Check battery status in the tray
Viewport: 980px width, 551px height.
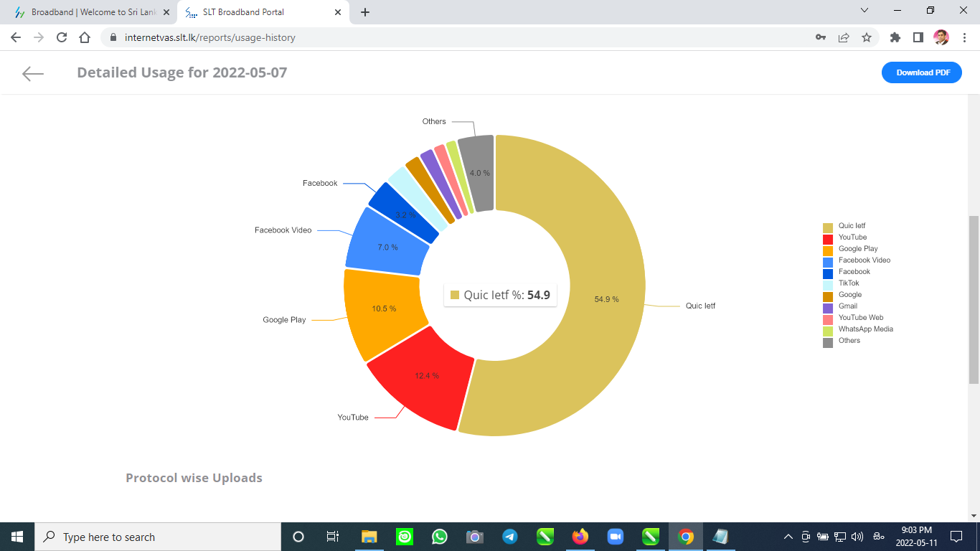823,537
